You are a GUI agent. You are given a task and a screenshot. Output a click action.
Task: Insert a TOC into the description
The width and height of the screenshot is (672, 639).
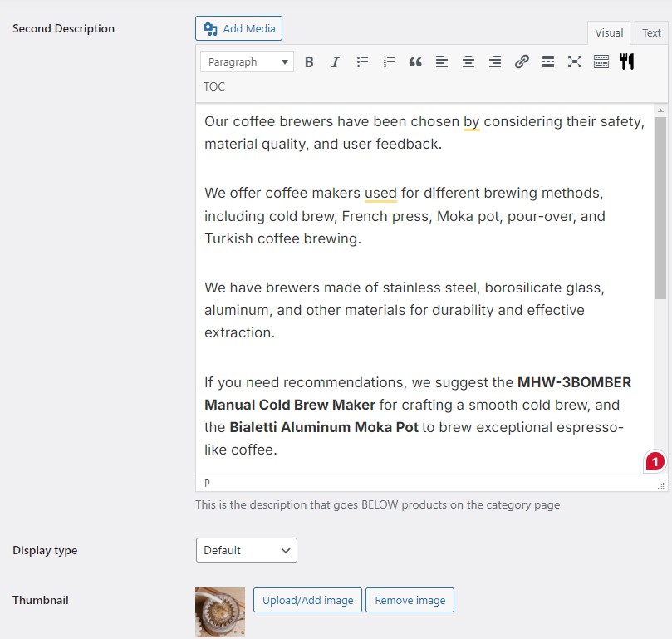click(x=214, y=86)
